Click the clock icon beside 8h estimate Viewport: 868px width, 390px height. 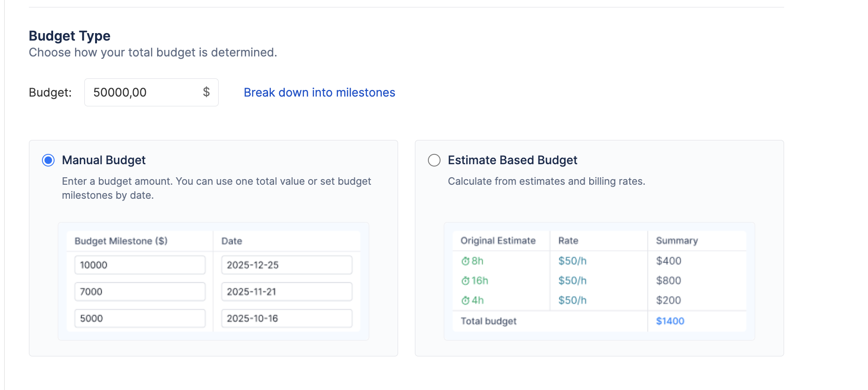pyautogui.click(x=465, y=261)
